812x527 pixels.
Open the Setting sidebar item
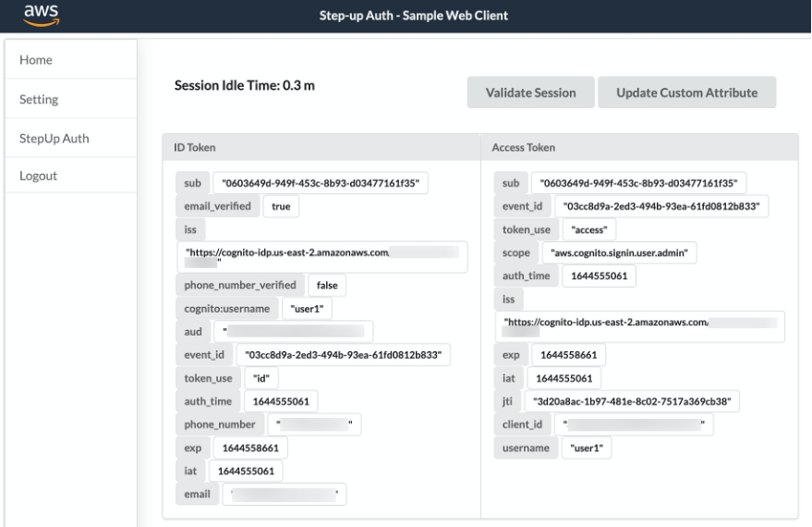pyautogui.click(x=71, y=99)
